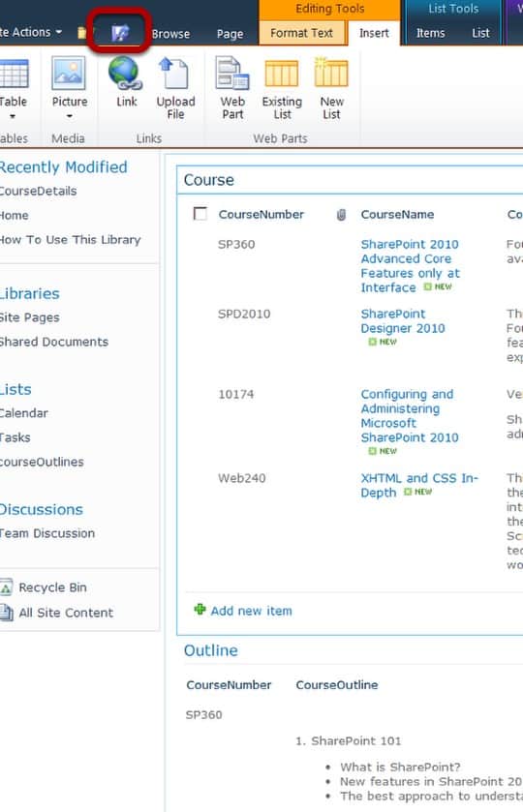523x812 pixels.
Task: Open the Items tab under List Tools
Action: tap(430, 33)
